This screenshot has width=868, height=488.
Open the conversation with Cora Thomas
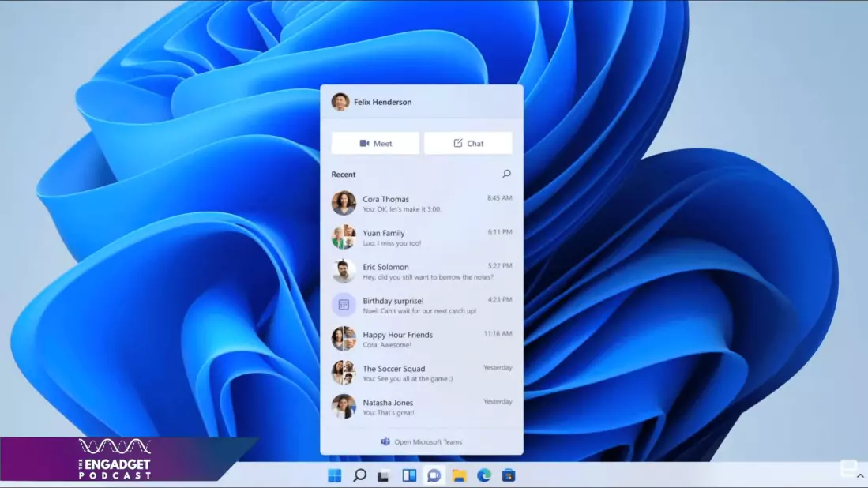(421, 204)
